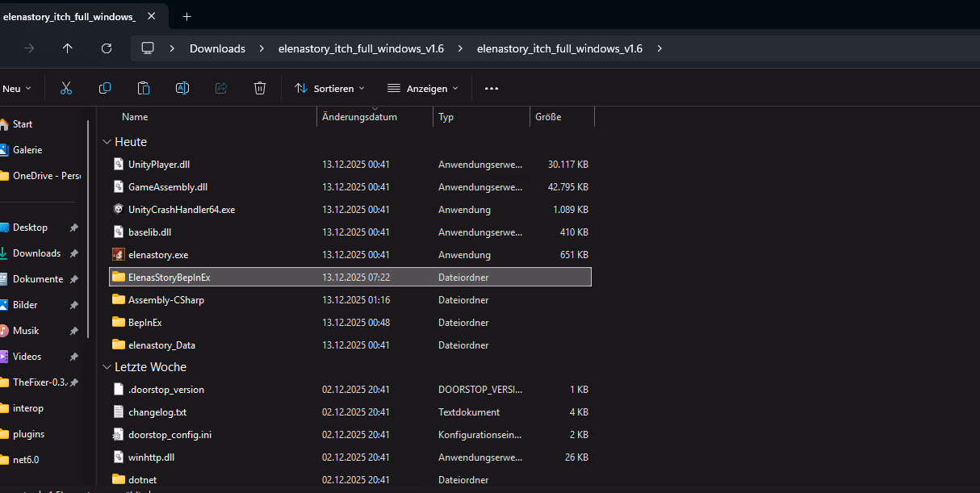980x493 pixels.
Task: Sort by the Änderungsdatum column header
Action: [359, 117]
